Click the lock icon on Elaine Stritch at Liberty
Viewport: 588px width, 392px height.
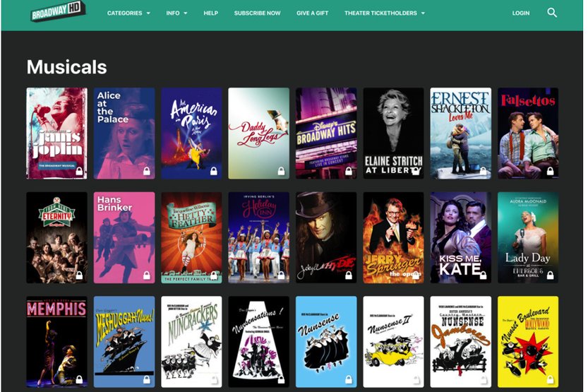point(416,172)
